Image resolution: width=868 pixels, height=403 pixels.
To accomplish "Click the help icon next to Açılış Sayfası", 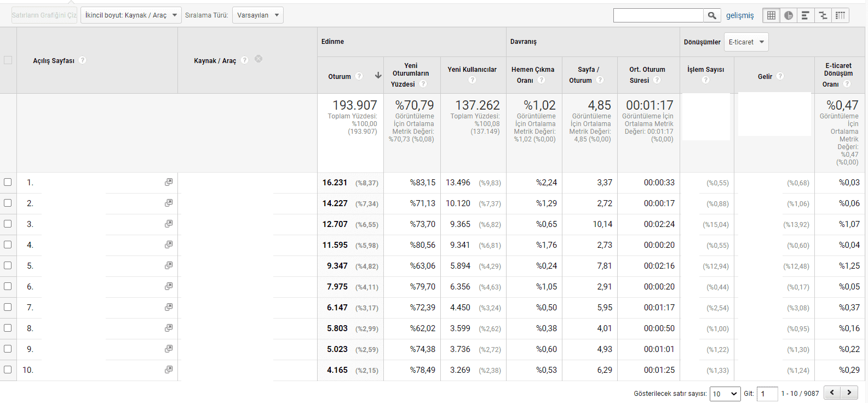I will [x=82, y=60].
